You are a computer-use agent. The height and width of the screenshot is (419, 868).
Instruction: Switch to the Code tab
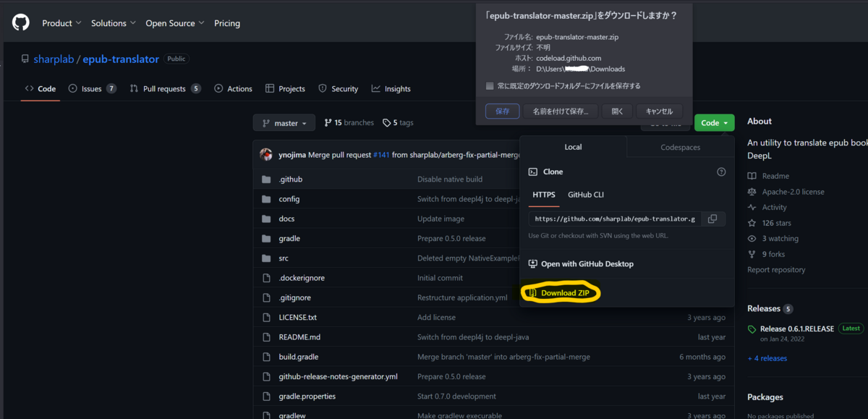click(x=41, y=89)
